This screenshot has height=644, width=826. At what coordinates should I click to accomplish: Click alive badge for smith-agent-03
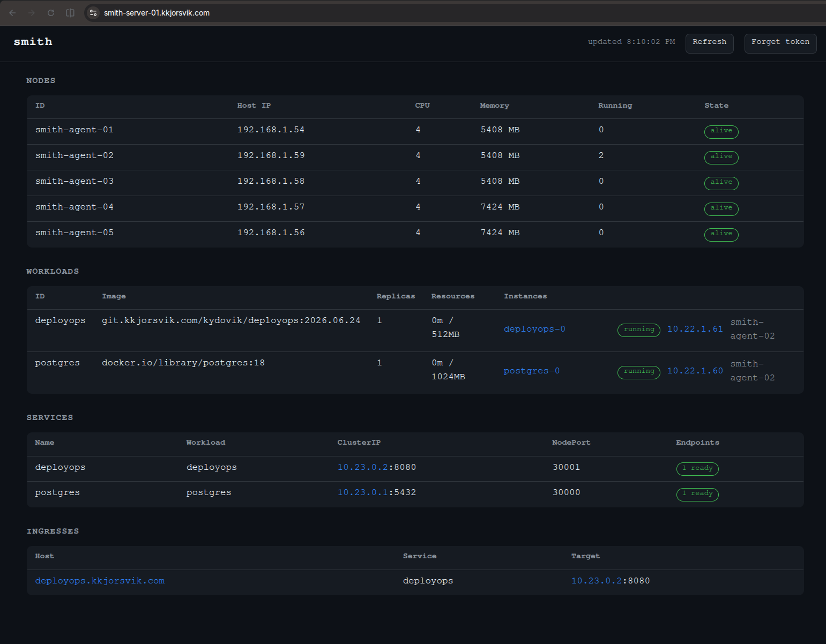[721, 183]
